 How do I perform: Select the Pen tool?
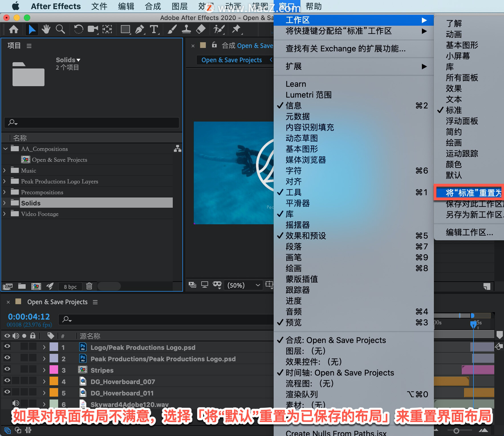pos(139,29)
